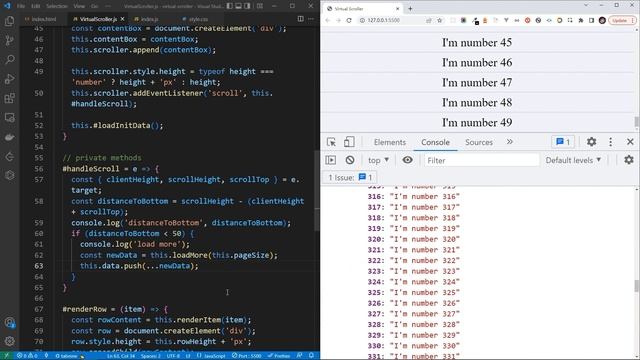Open the editor More Actions ellipsis menu
This screenshot has width=640, height=360.
(311, 19)
